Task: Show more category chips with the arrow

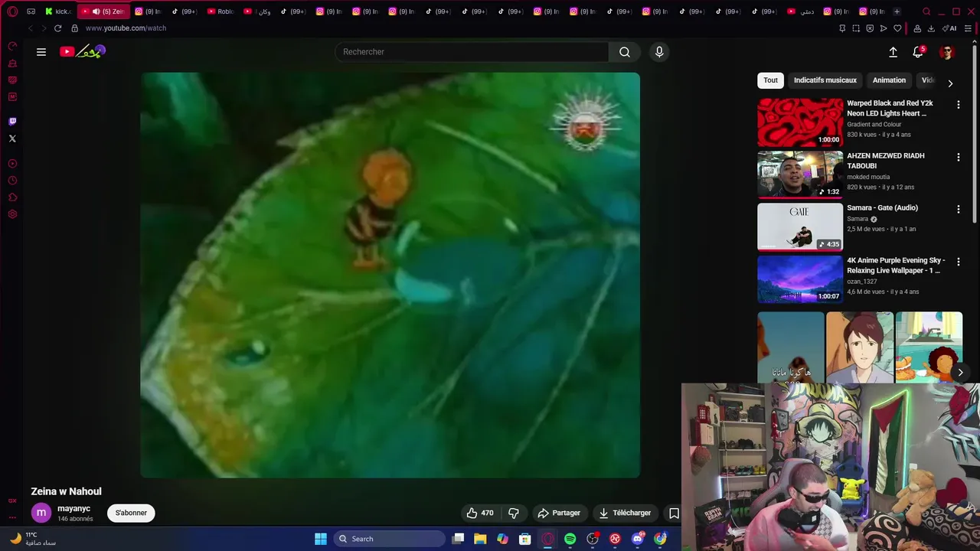Action: pyautogui.click(x=950, y=83)
